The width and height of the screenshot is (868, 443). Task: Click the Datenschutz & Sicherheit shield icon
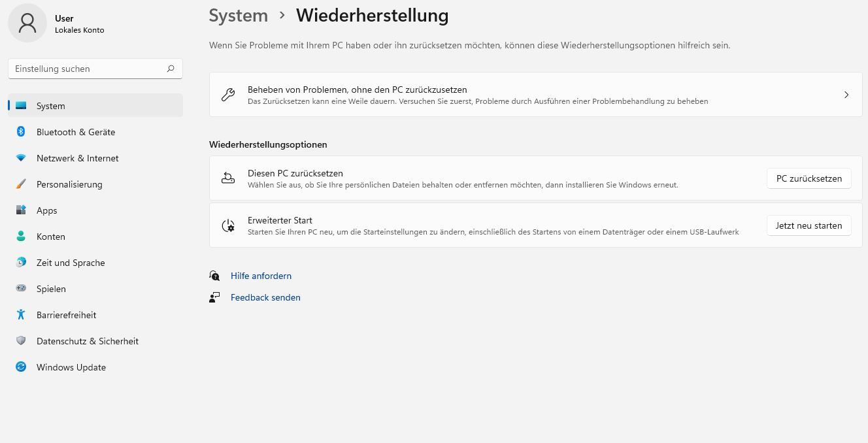[x=21, y=341]
